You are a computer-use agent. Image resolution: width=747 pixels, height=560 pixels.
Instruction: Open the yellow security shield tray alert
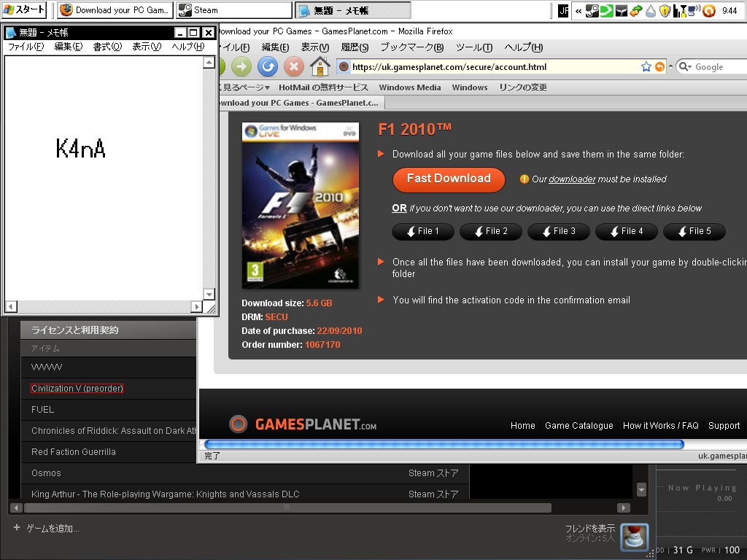665,10
